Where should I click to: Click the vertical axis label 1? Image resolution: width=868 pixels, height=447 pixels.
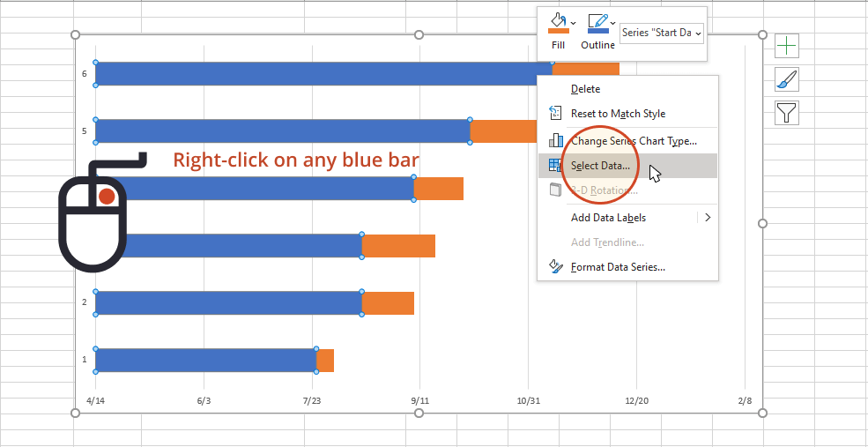click(x=84, y=360)
